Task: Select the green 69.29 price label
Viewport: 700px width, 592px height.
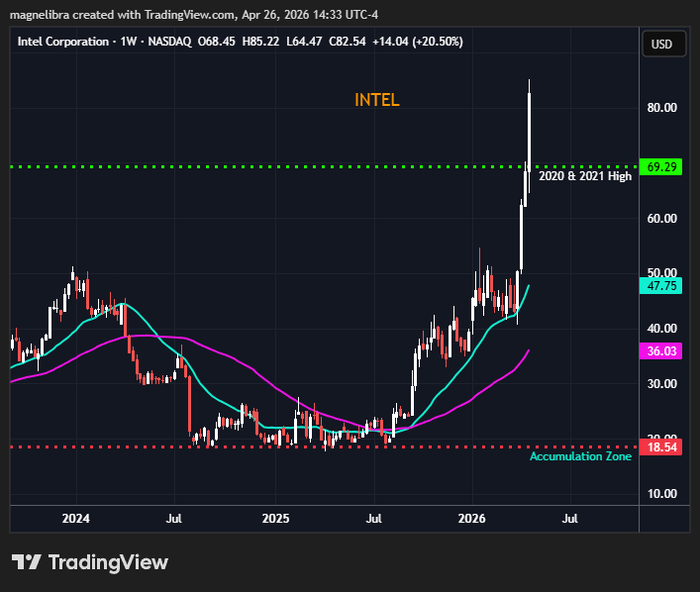Action: click(x=660, y=167)
